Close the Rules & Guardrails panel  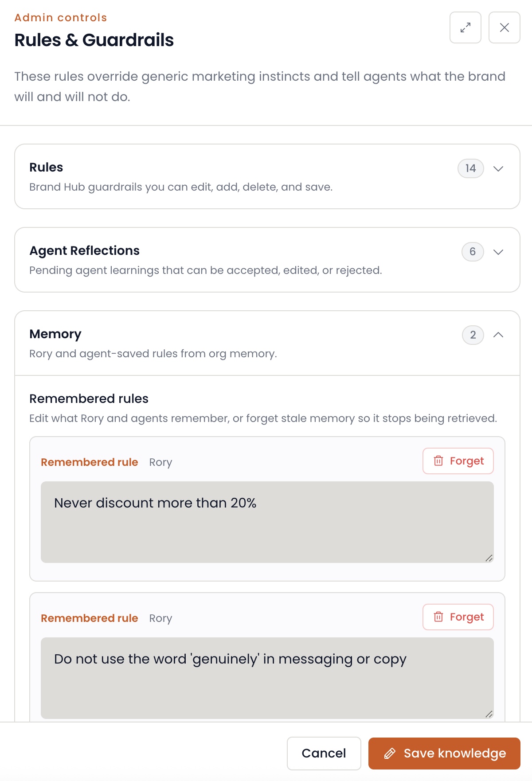[x=504, y=27]
